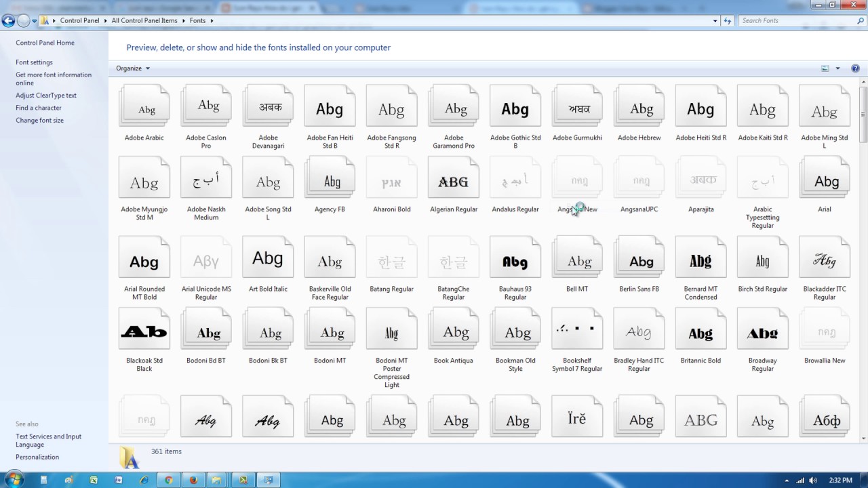Click the Forward navigation arrow

23,20
